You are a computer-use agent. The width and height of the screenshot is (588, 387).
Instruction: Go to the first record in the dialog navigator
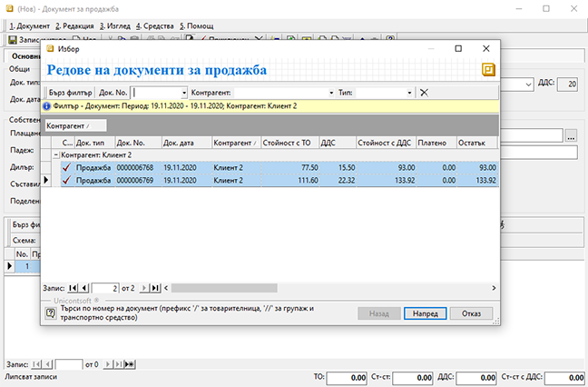tap(73, 288)
